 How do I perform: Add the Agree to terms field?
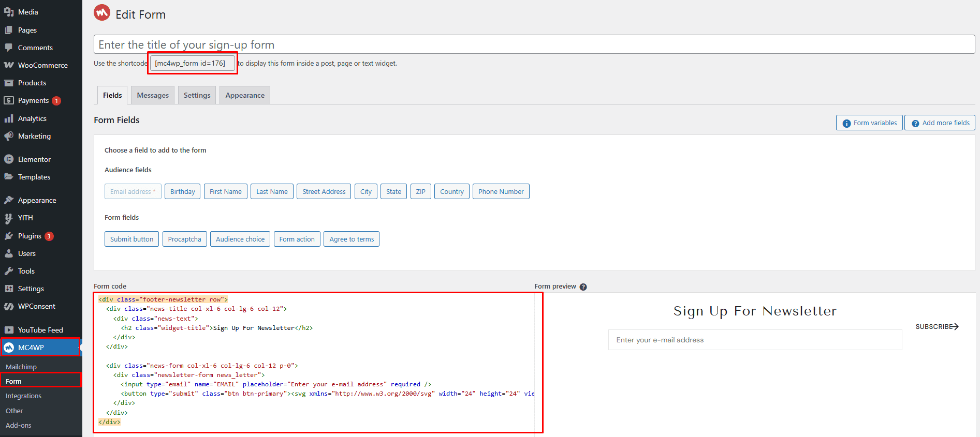click(x=352, y=239)
